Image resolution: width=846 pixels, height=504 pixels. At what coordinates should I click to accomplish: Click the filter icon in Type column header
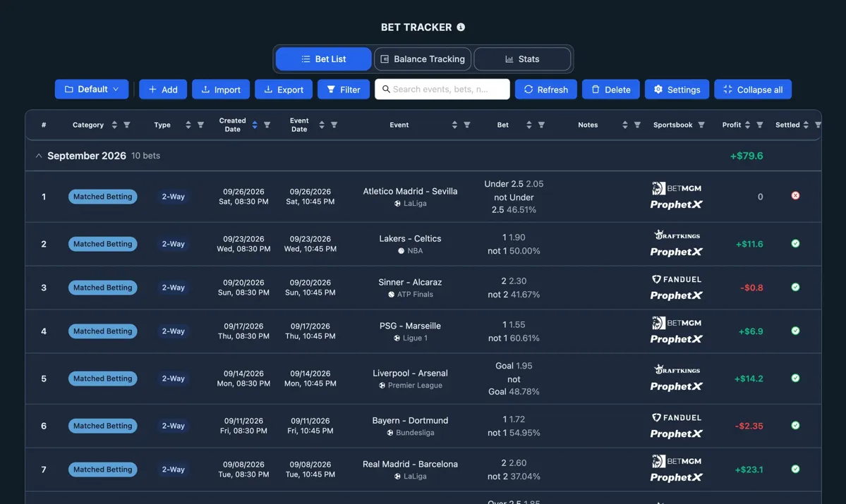200,125
